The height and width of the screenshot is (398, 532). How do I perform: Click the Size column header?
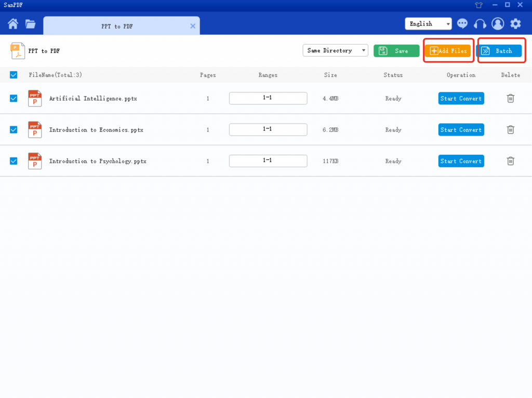tap(330, 75)
